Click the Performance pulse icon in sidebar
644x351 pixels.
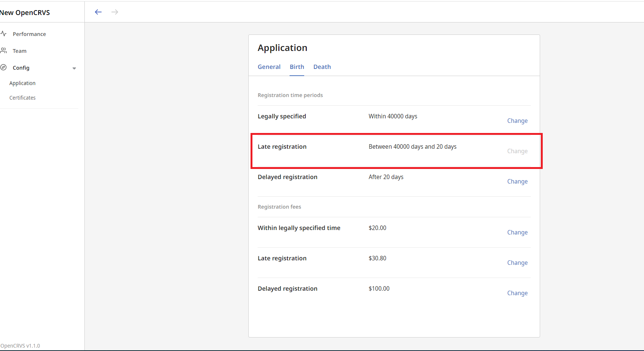click(4, 34)
